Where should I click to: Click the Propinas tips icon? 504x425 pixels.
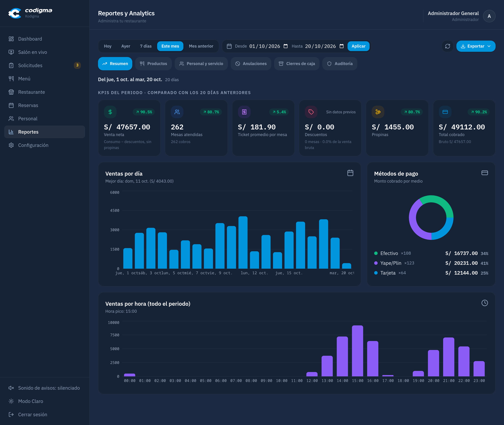(x=378, y=112)
